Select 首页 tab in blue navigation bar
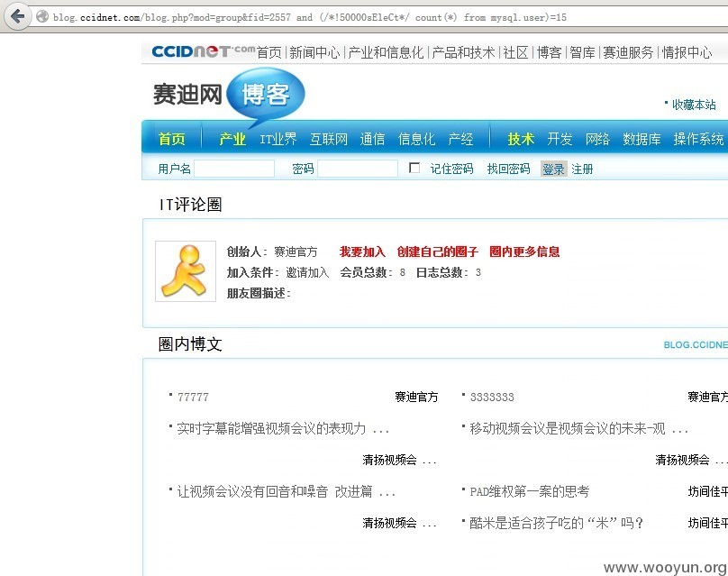 click(x=171, y=139)
